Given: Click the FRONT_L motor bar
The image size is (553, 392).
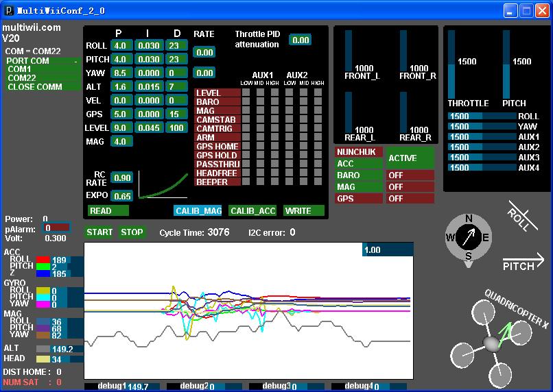Looking at the screenshot, I should coord(349,51).
